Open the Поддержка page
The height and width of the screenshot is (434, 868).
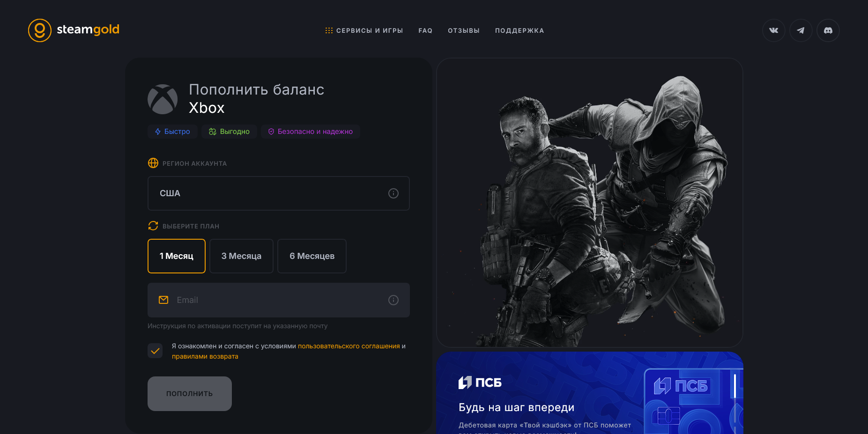pos(519,30)
